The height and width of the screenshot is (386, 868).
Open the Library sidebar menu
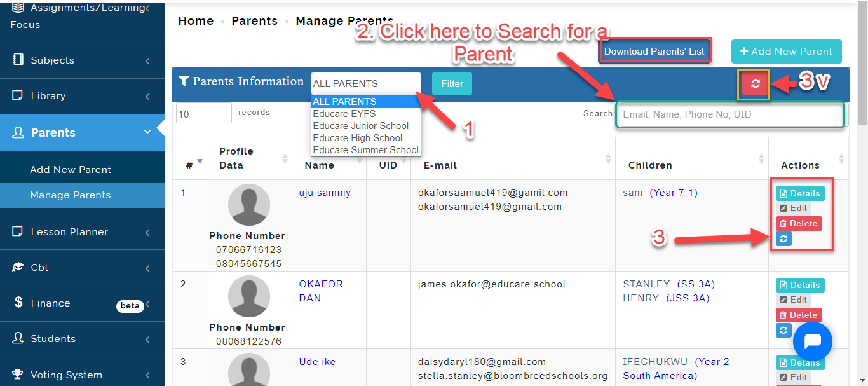82,96
